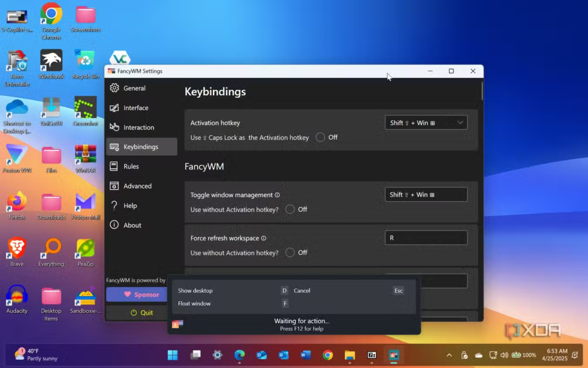Open the volume control in tray
Screen dimensions: 588x368
(504, 355)
